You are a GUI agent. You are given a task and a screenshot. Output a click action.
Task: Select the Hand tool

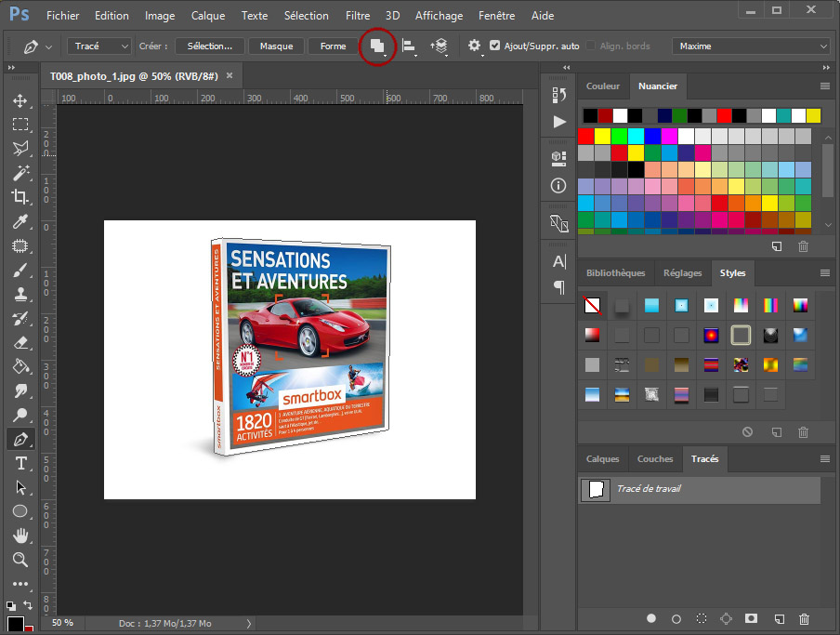20,536
